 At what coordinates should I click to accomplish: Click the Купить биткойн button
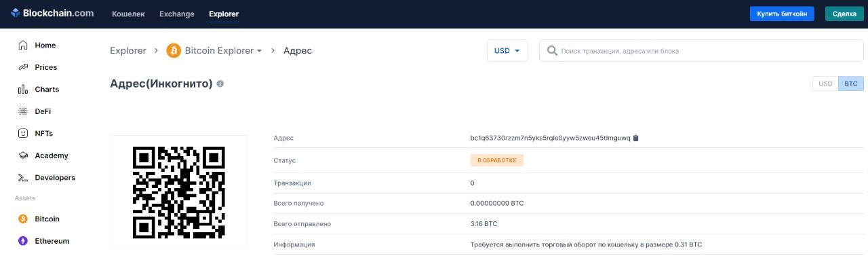(782, 14)
